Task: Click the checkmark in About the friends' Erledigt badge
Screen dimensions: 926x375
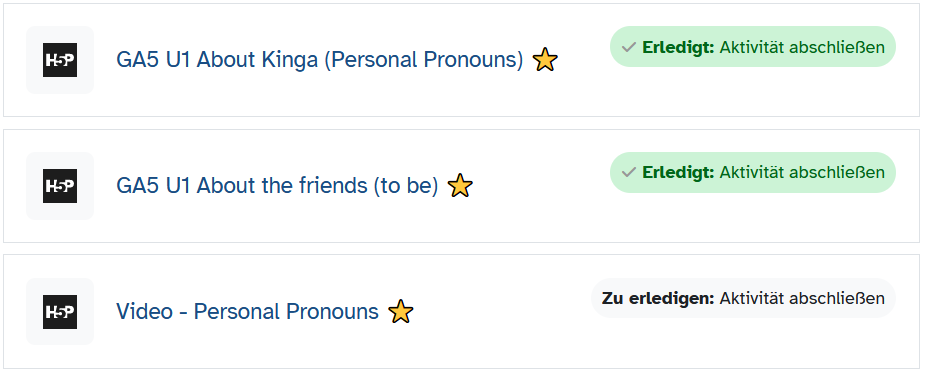Action: 629,172
